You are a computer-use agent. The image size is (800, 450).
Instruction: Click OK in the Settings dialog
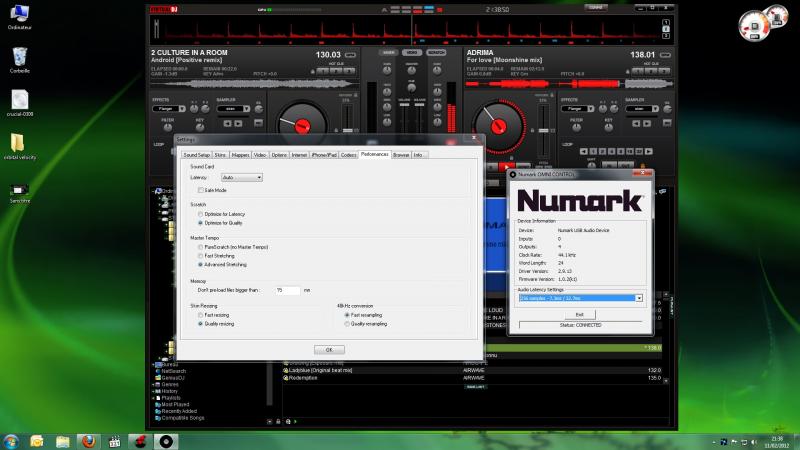point(329,349)
